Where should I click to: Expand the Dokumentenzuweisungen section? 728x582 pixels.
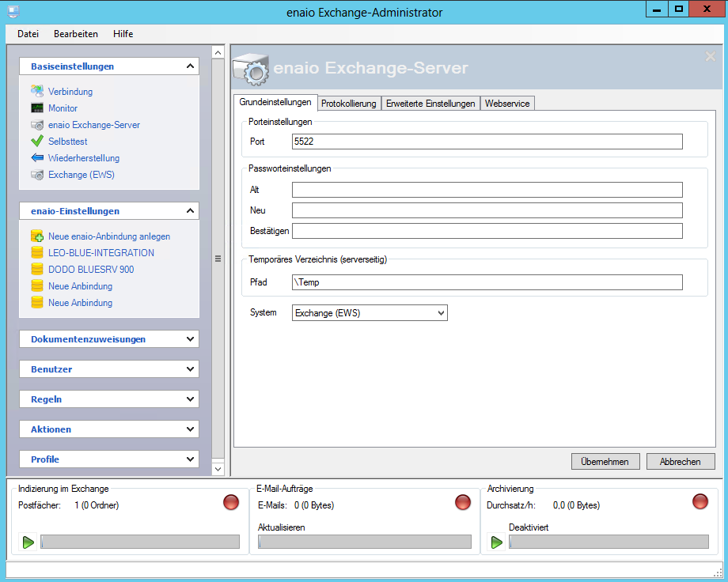pos(190,339)
